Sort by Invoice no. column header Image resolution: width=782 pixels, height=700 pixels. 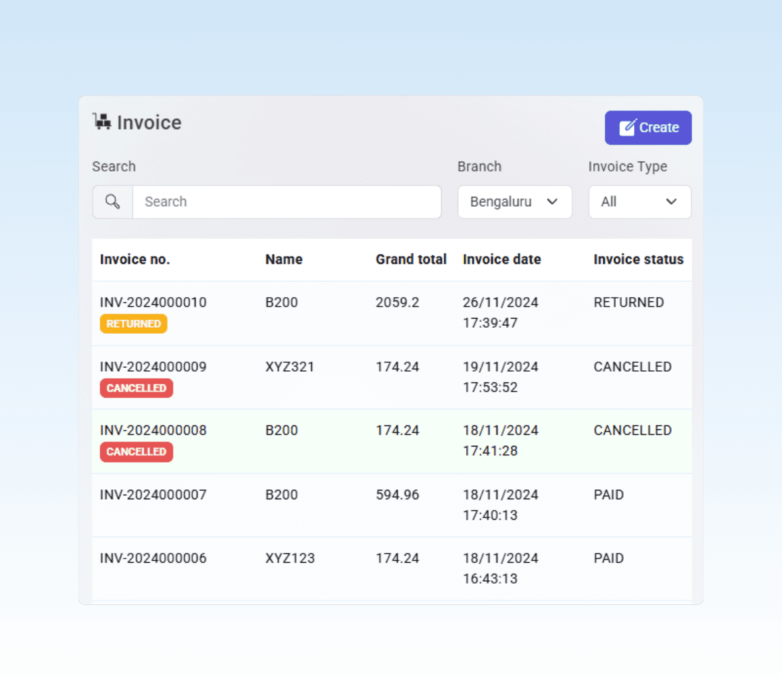click(135, 259)
